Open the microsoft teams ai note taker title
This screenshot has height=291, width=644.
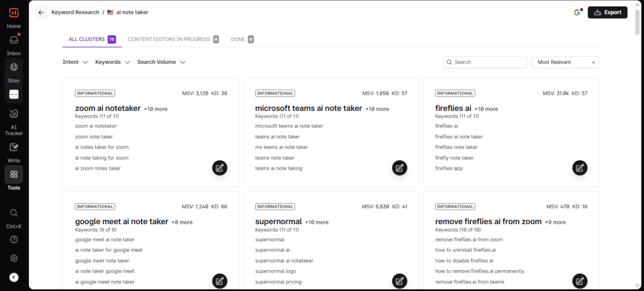point(309,109)
